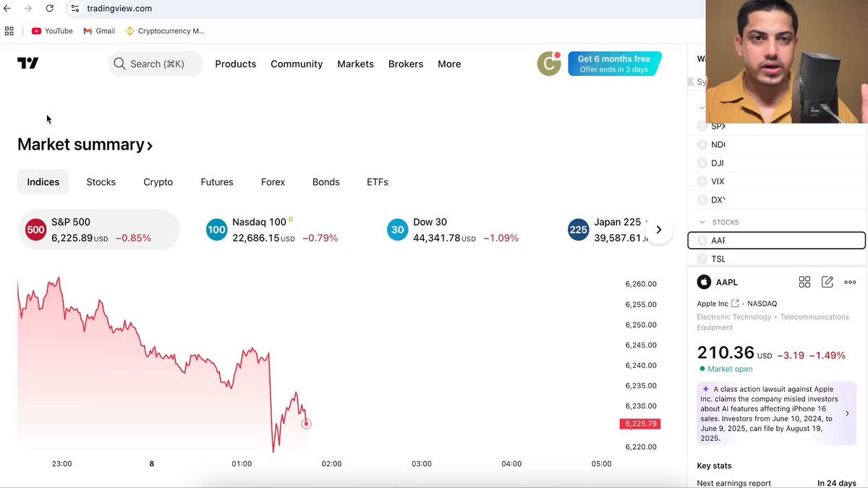
Task: Click the 6,225.79 price label on chart
Action: 640,424
